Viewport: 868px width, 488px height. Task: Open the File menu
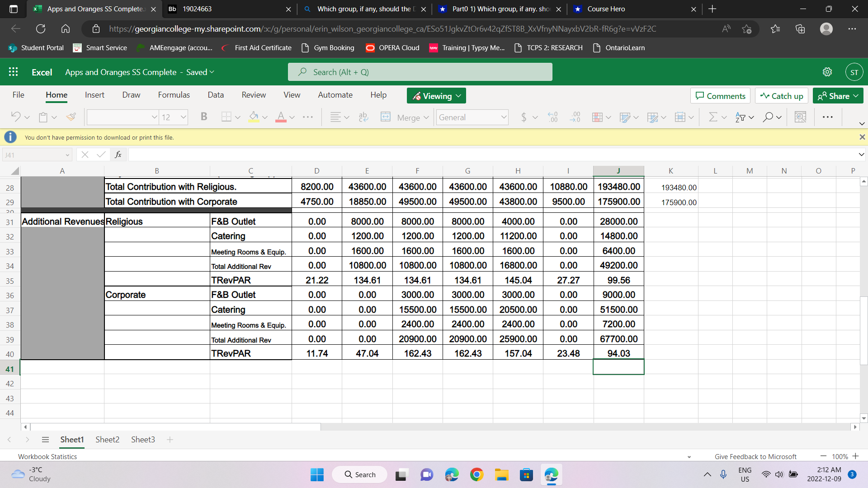(18, 94)
